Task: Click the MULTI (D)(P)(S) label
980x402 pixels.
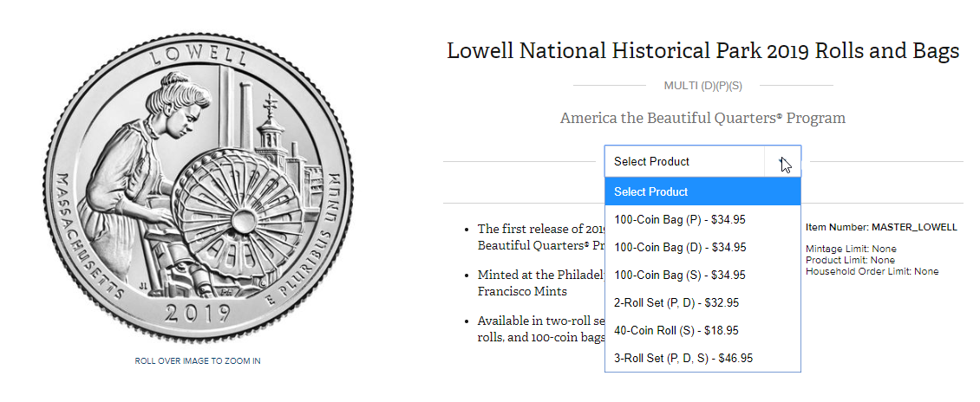Action: (x=702, y=86)
